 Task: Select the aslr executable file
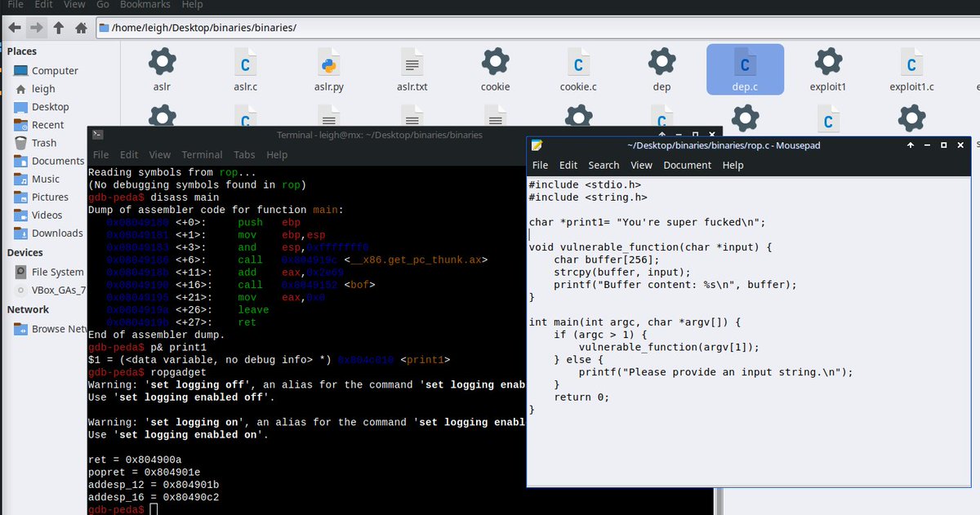click(x=162, y=69)
